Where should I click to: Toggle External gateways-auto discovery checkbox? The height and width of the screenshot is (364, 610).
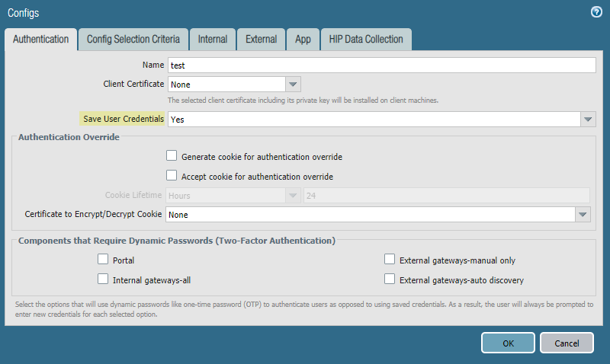pyautogui.click(x=390, y=279)
